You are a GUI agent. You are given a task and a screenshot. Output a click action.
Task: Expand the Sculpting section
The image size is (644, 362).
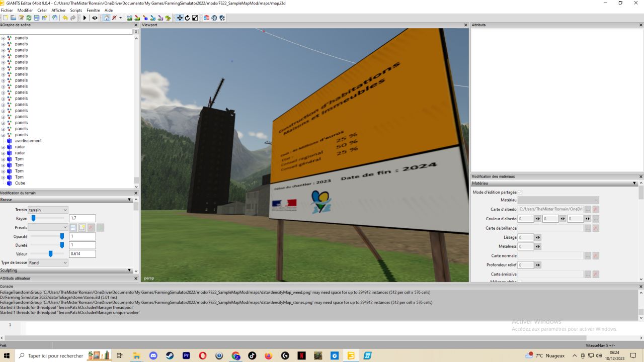(x=129, y=270)
